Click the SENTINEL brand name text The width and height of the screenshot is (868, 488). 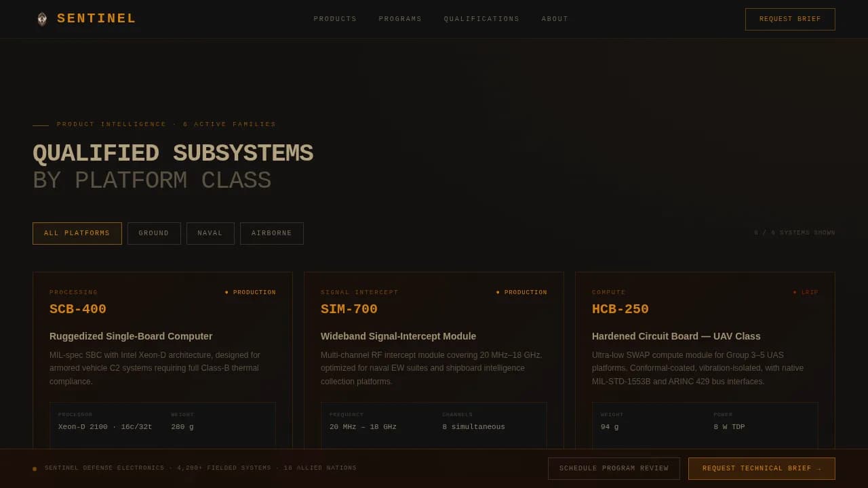96,19
